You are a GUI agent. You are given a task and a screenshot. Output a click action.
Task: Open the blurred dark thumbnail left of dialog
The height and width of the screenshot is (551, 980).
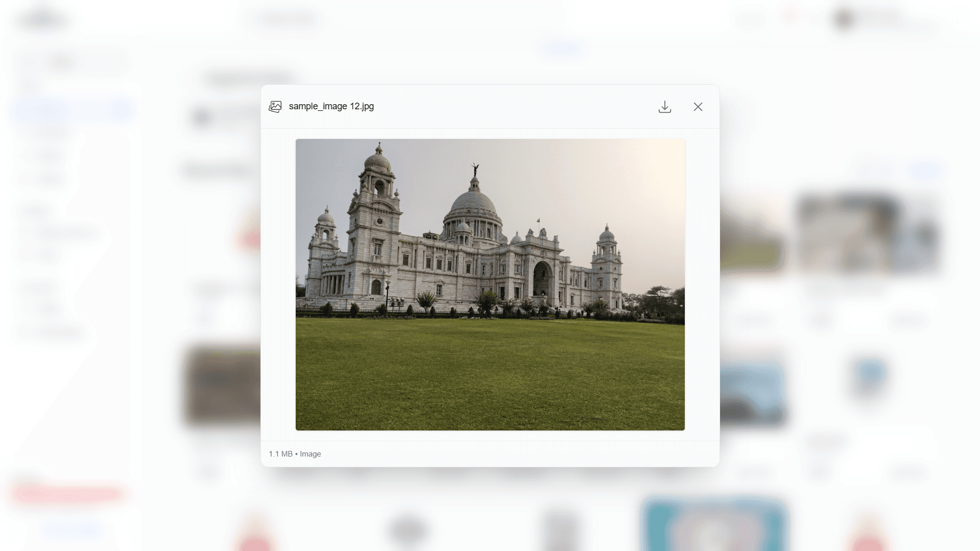tap(222, 386)
